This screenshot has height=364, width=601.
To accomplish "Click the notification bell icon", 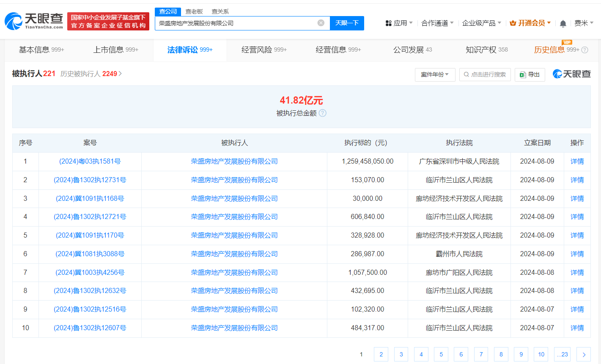I will (x=563, y=23).
